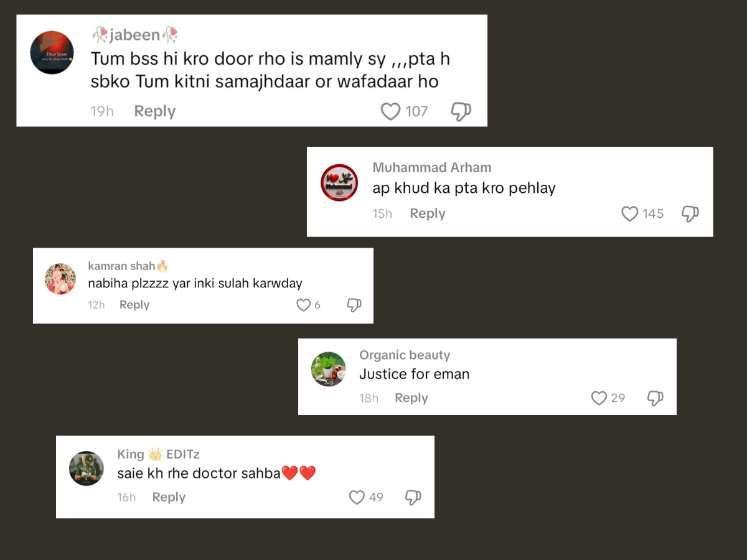Dislike King EDITz's comment
Screen dimensions: 747x560
[413, 498]
